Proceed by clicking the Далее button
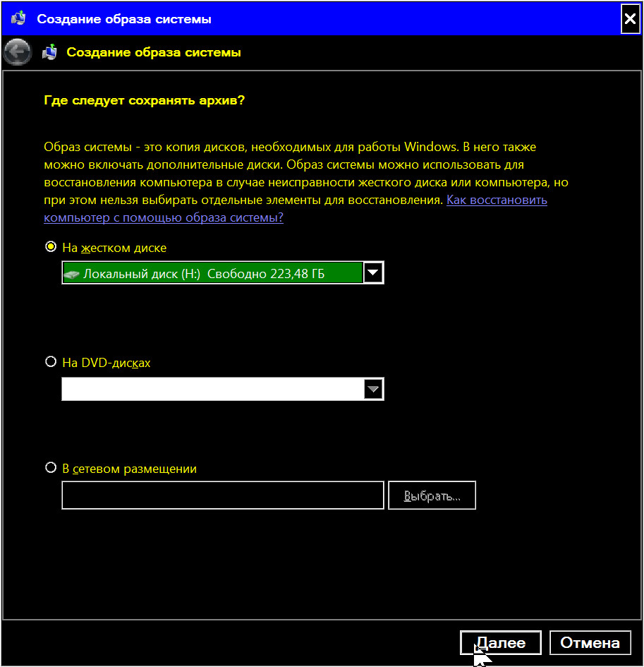The width and height of the screenshot is (644, 667). [x=500, y=643]
